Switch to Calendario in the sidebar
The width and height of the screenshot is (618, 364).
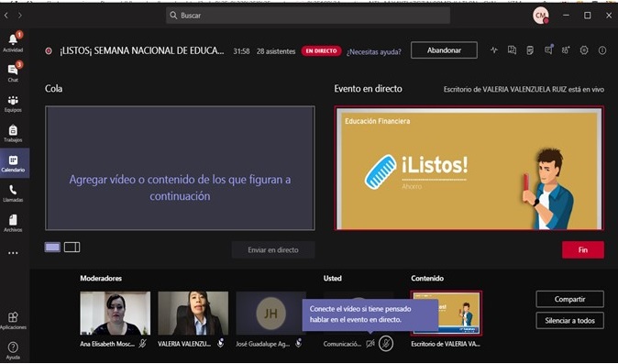(x=13, y=163)
